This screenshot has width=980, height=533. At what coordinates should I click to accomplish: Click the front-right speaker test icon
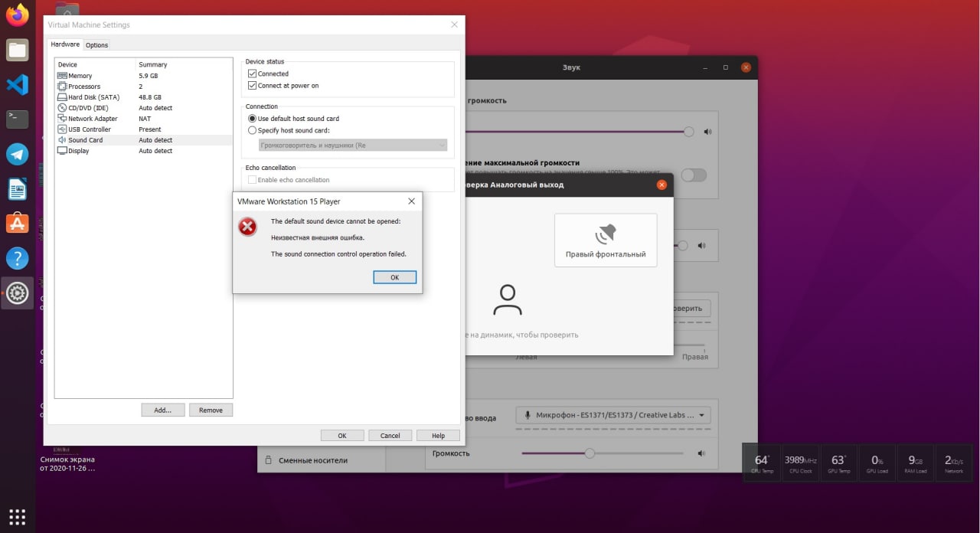[606, 233]
